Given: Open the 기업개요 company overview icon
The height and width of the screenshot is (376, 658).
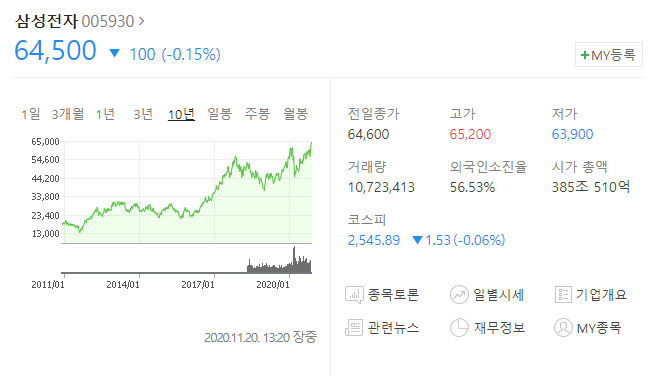Looking at the screenshot, I should click(x=563, y=295).
